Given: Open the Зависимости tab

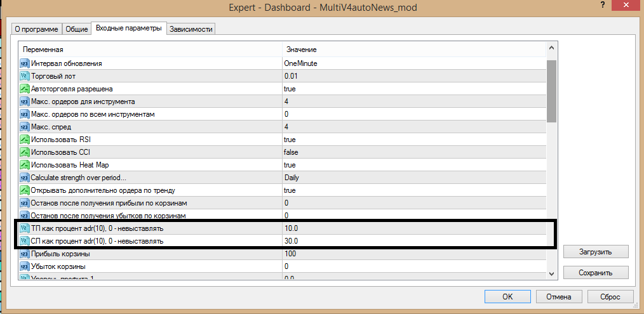Looking at the screenshot, I should pos(191,29).
